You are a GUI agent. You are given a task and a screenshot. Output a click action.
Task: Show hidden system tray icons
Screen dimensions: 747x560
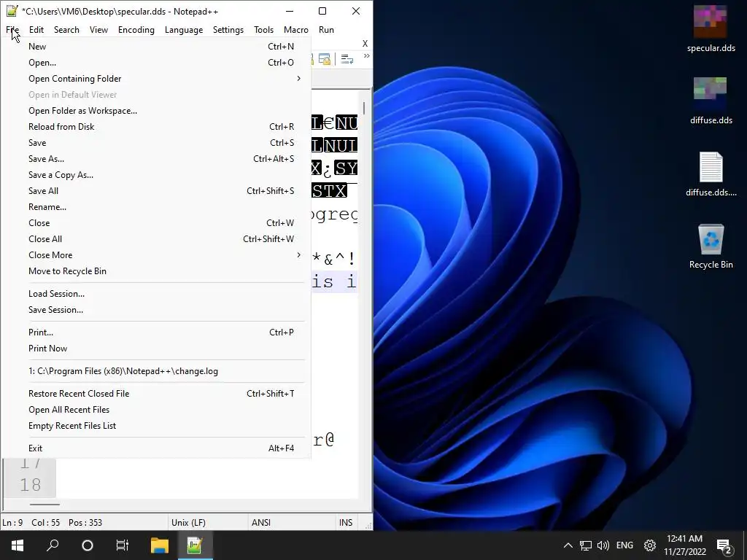568,545
